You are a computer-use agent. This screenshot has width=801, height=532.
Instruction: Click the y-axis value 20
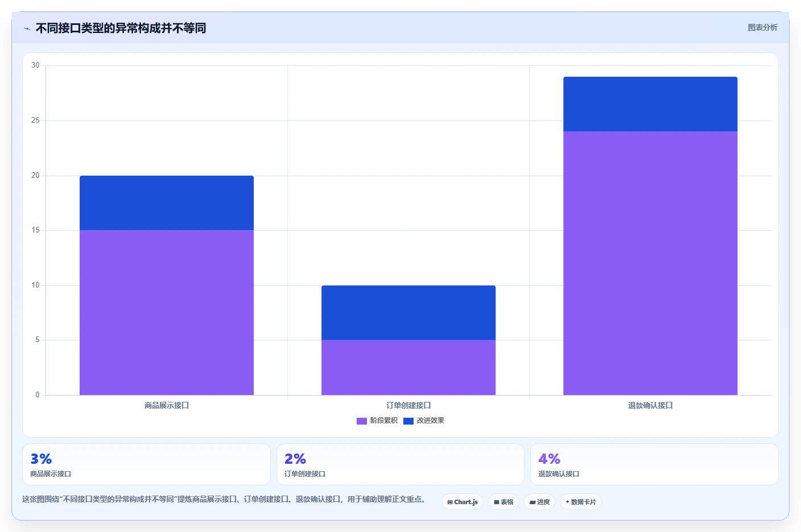point(35,176)
